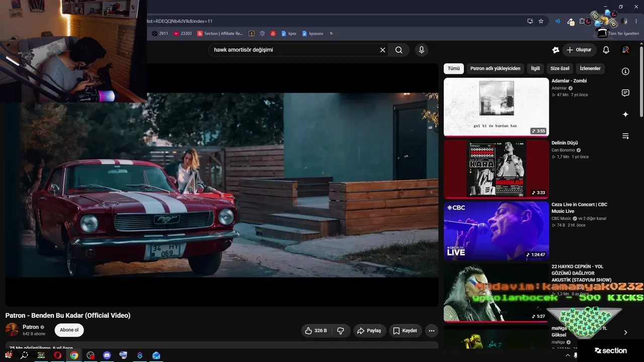Open YouTube notifications bell
644x362 pixels.
coord(606,50)
